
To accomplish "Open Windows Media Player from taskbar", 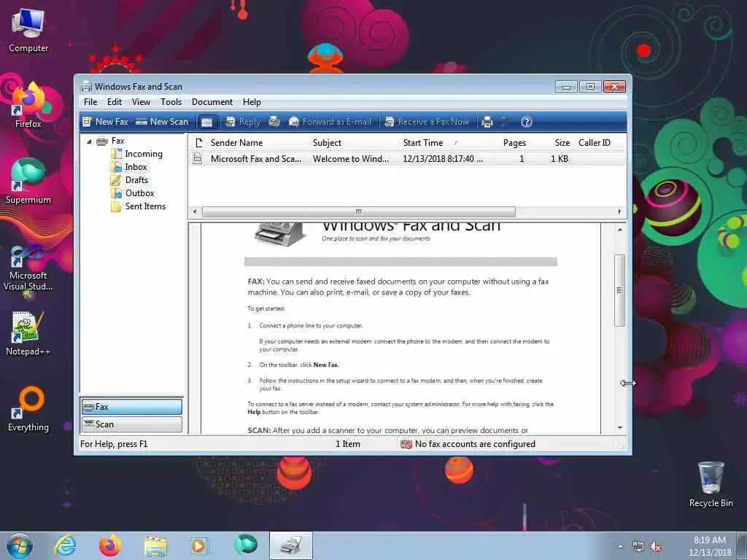I will [x=198, y=545].
